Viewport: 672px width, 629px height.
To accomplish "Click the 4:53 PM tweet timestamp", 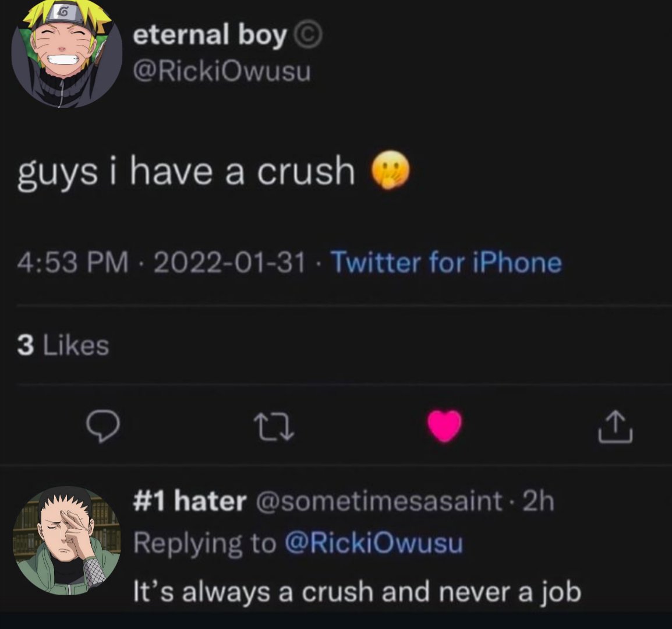I will coord(73,262).
